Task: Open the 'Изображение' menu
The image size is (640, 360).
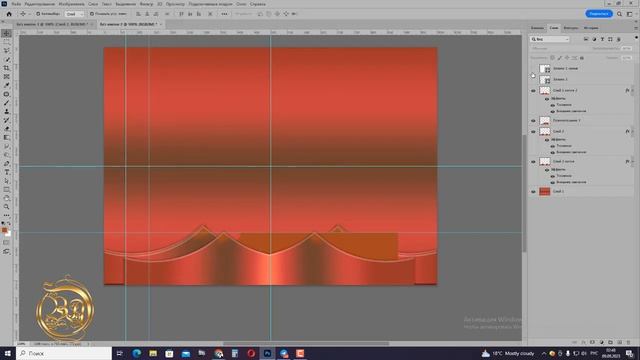Action: [x=71, y=4]
